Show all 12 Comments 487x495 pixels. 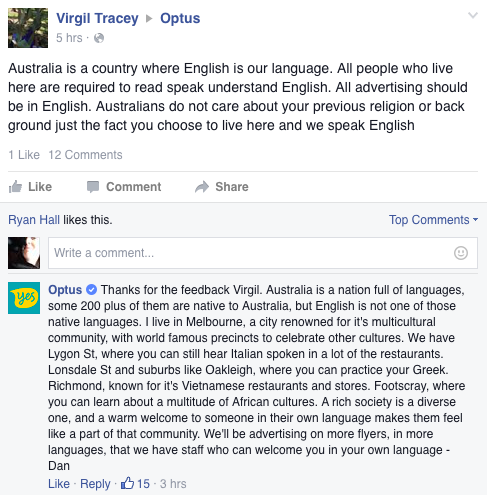(x=85, y=155)
